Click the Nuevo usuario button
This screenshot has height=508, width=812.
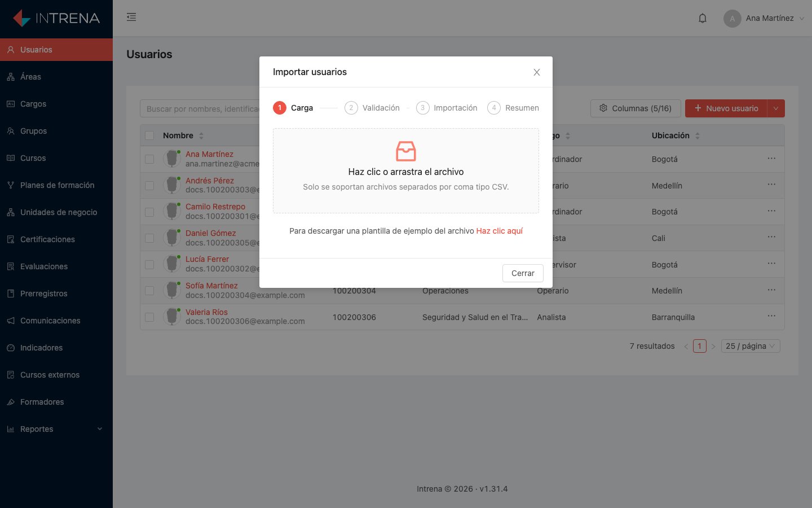(x=726, y=108)
